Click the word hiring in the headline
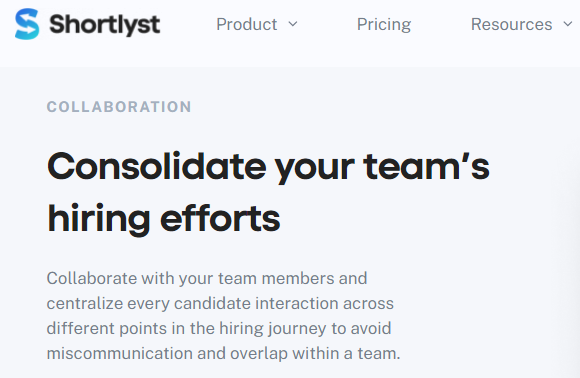 tap(99, 219)
